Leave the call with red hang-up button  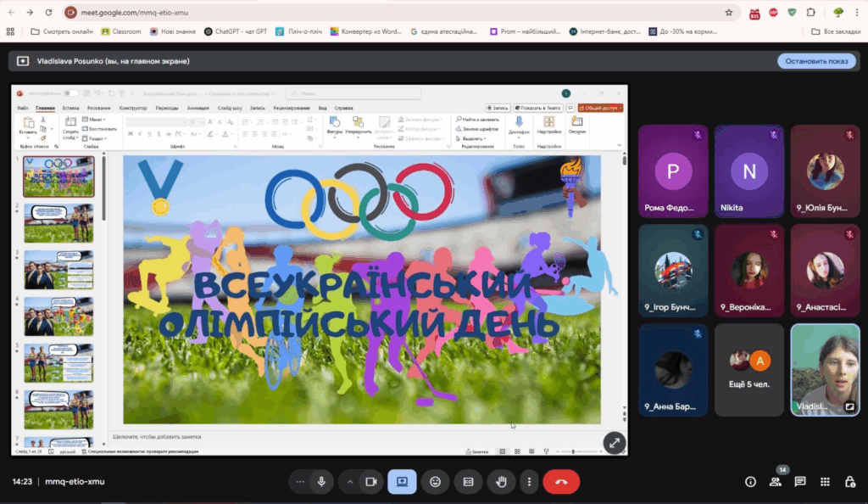coord(561,482)
